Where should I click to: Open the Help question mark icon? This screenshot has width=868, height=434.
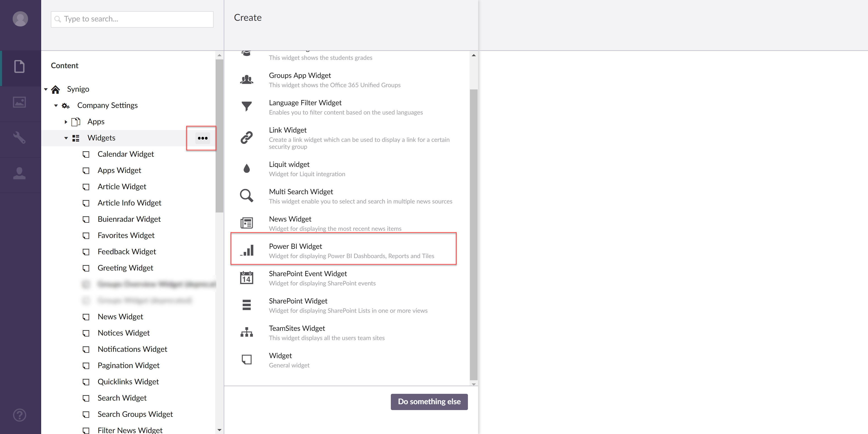coord(19,415)
